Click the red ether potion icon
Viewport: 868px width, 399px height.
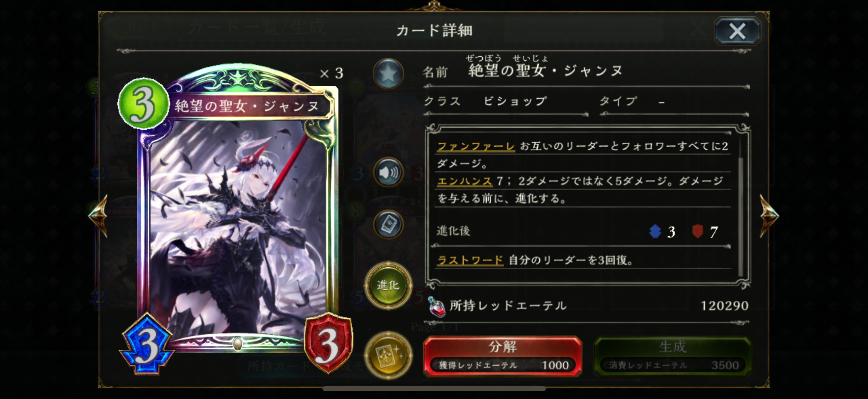[436, 307]
